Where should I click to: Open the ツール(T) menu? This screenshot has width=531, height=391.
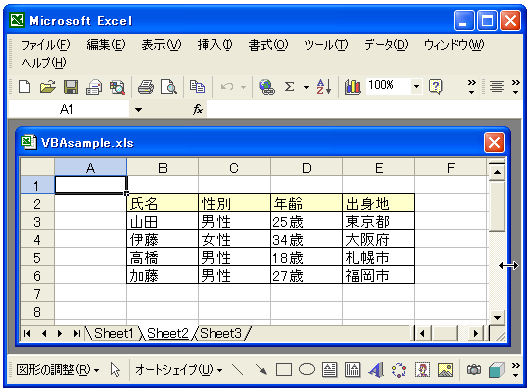coord(326,45)
